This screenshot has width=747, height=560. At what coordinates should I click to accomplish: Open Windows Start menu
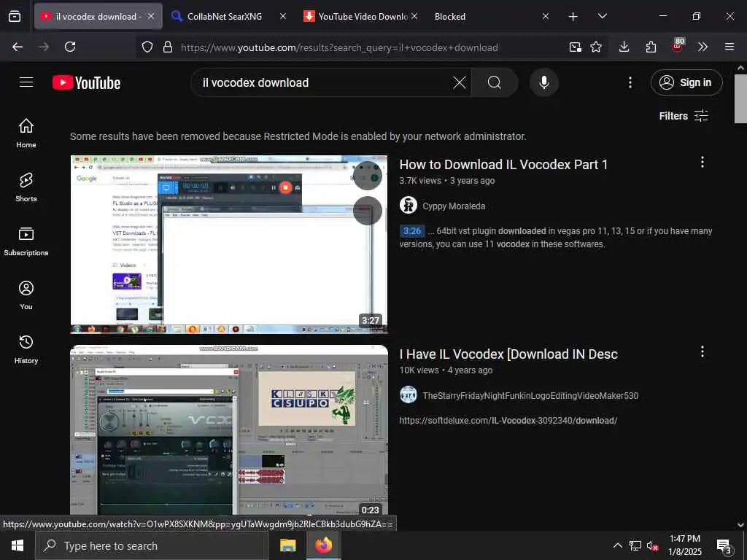pos(18,545)
